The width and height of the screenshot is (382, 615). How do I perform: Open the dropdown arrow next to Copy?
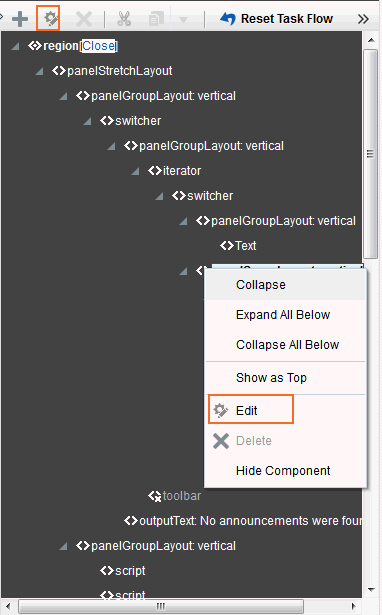click(x=183, y=19)
